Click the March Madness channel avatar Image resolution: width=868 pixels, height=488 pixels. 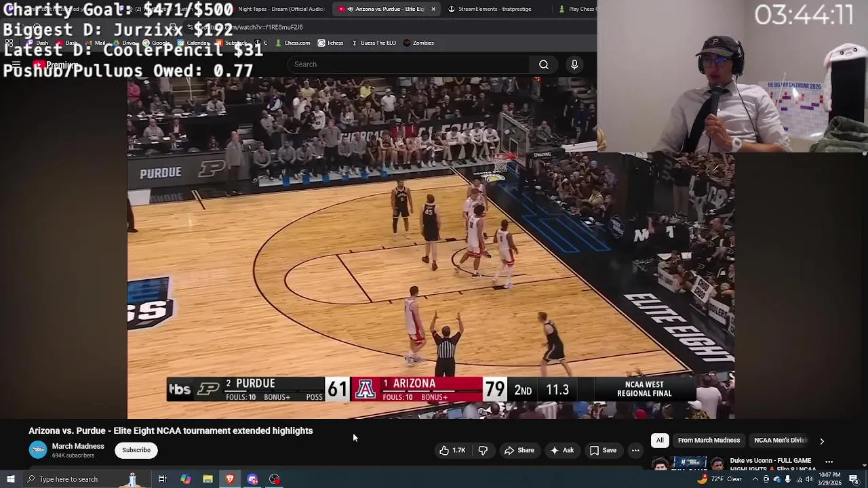pos(38,450)
